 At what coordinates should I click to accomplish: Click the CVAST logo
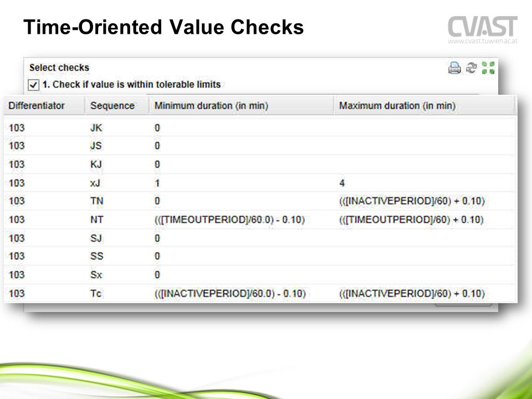click(483, 27)
